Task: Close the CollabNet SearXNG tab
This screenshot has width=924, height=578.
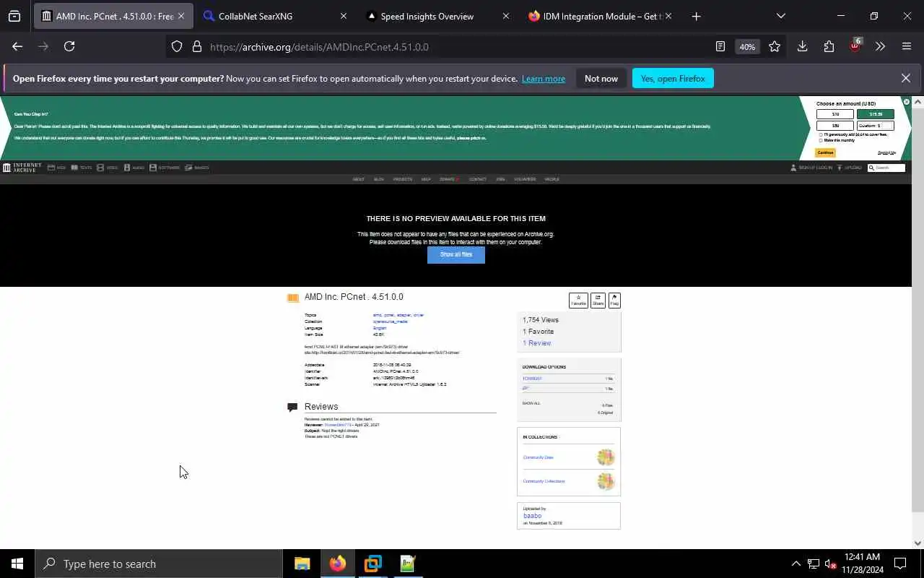Action: pos(343,16)
